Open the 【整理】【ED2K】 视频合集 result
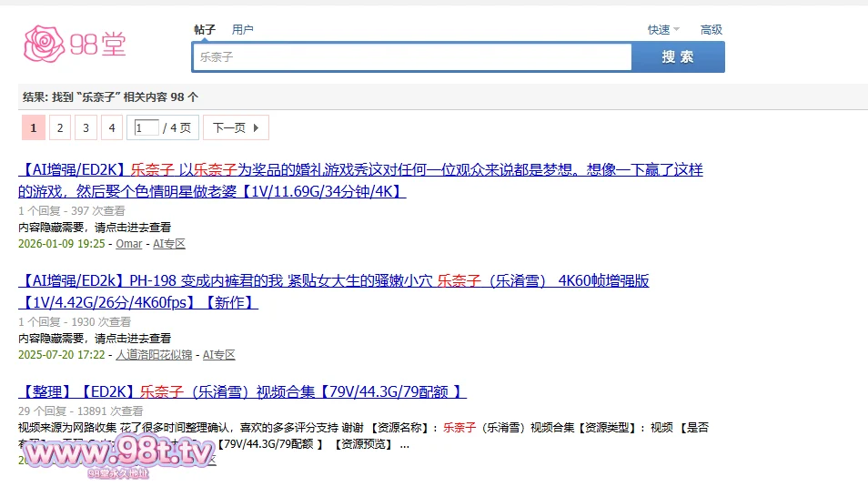 242,391
